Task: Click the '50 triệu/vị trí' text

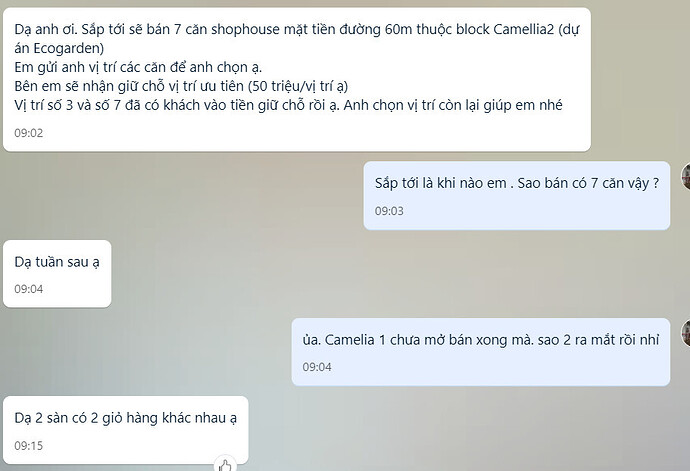Action: point(293,86)
